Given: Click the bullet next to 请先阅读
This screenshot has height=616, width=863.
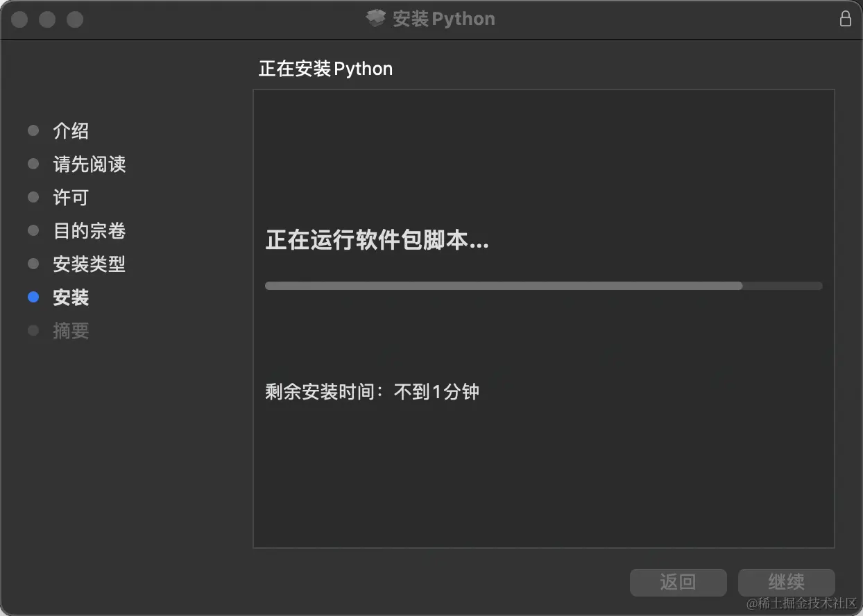Looking at the screenshot, I should 33,164.
